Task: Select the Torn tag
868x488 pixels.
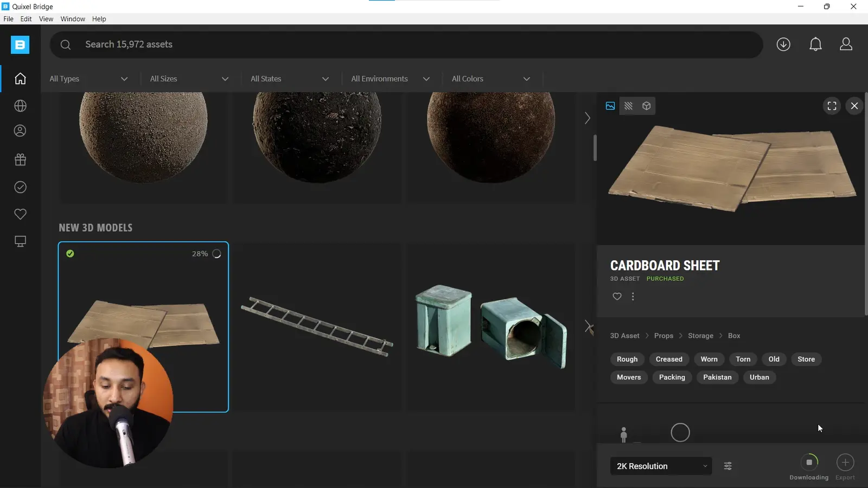Action: (x=743, y=359)
